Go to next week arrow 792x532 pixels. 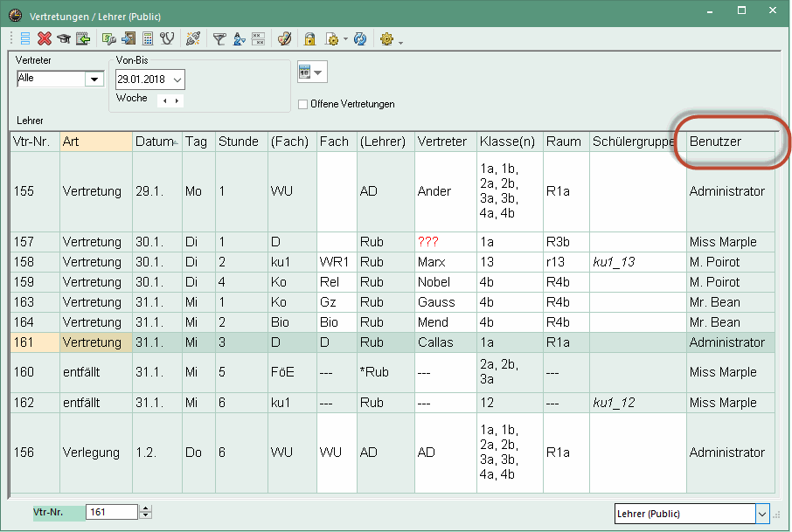177,101
